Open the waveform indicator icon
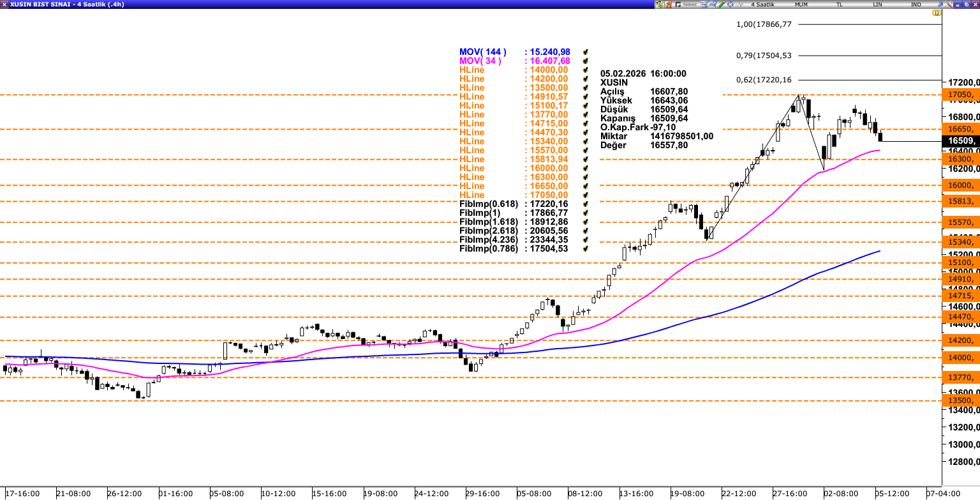 click(739, 4)
